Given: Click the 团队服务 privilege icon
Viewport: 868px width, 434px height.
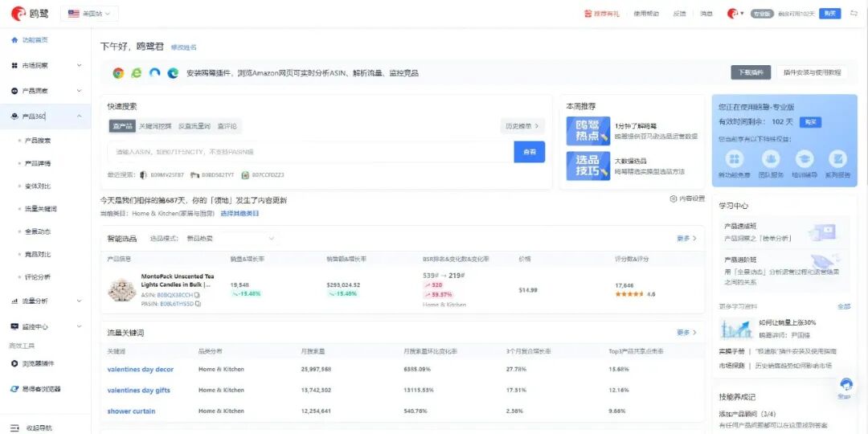Looking at the screenshot, I should (x=771, y=159).
